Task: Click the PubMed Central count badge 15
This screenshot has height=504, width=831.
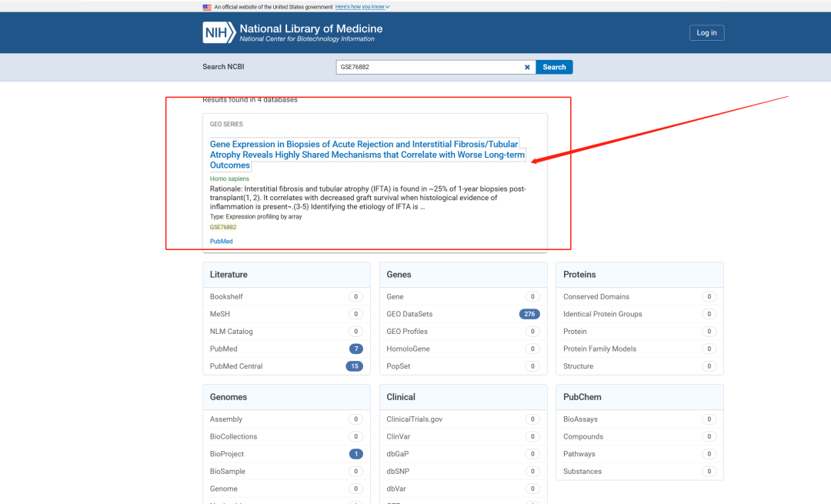Action: pos(355,366)
